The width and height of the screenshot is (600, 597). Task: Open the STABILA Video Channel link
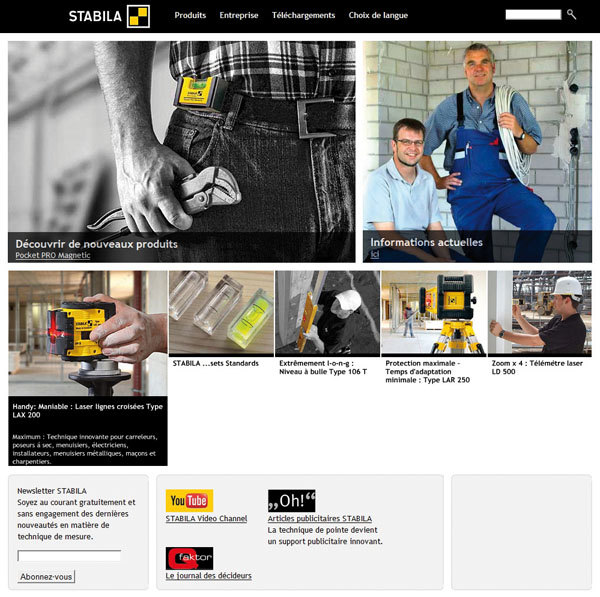tap(206, 519)
